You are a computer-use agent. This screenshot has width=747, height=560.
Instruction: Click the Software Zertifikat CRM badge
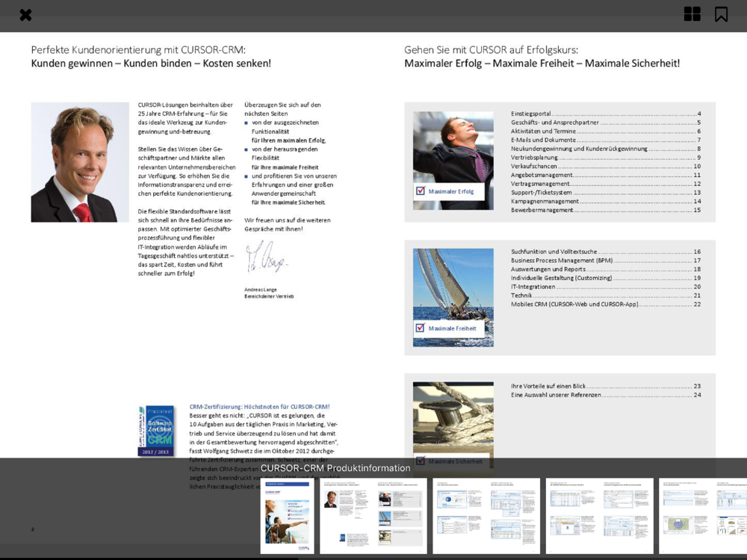[156, 431]
